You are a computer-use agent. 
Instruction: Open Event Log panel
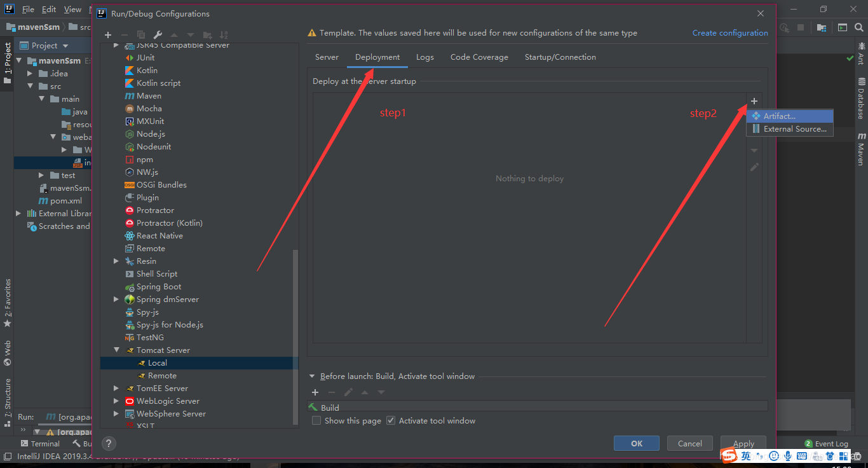click(826, 444)
